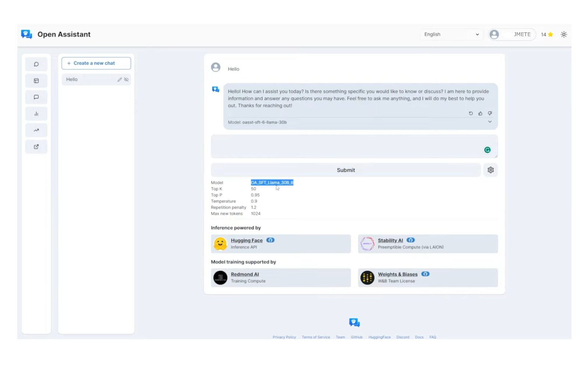Image resolution: width=588 pixels, height=368 pixels.
Task: Click the Grammarly icon in the input box
Action: click(x=487, y=150)
